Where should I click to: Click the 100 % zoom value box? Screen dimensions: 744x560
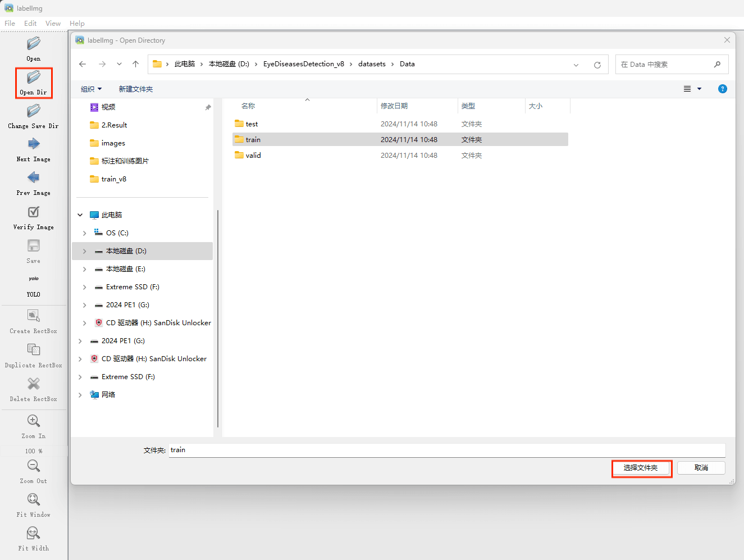[34, 451]
